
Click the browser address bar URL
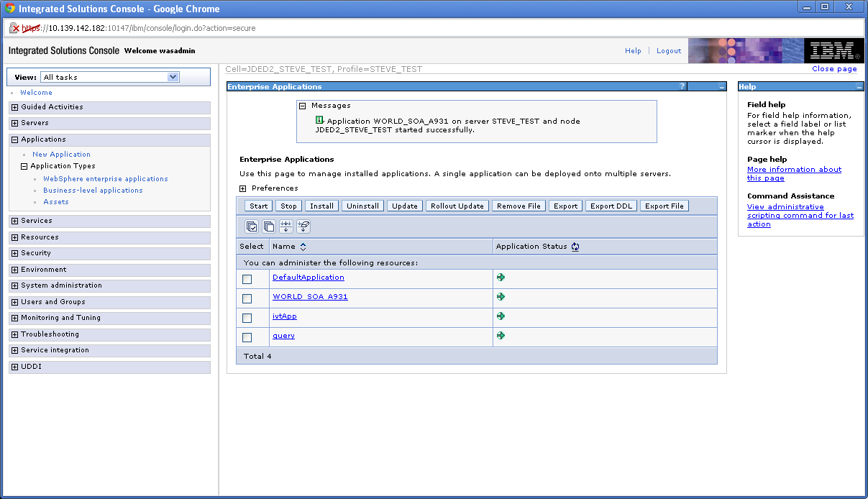click(139, 29)
